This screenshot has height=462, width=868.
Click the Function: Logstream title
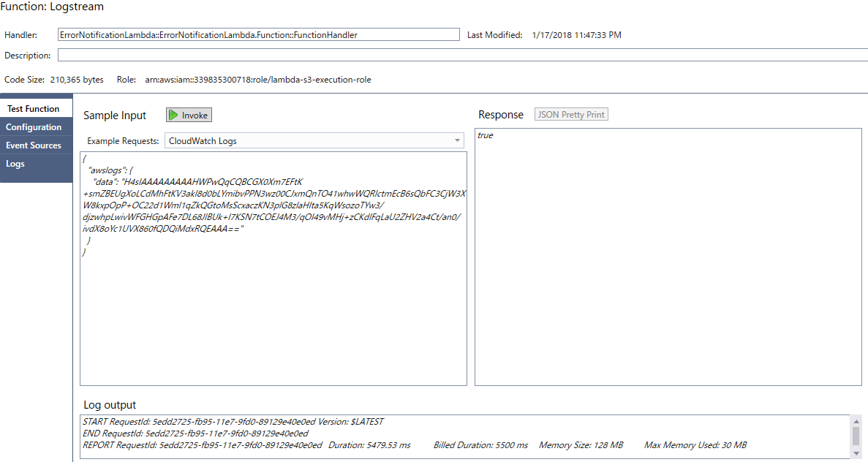click(52, 7)
